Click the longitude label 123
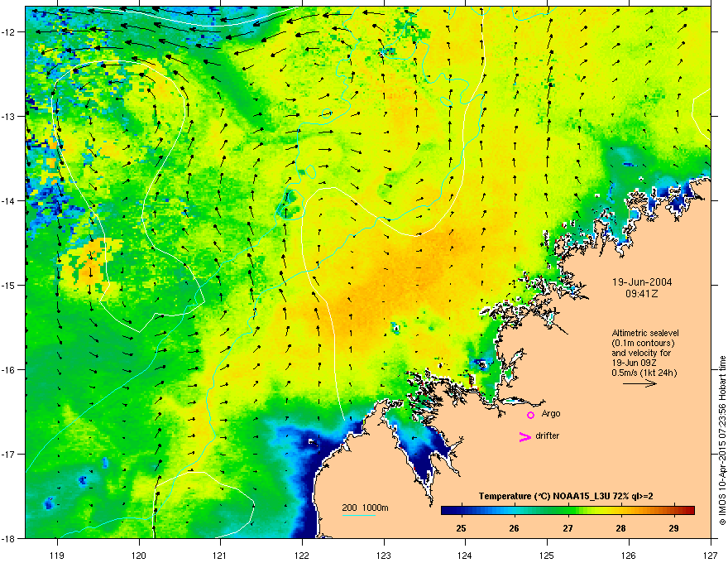728x563 pixels. tap(384, 555)
